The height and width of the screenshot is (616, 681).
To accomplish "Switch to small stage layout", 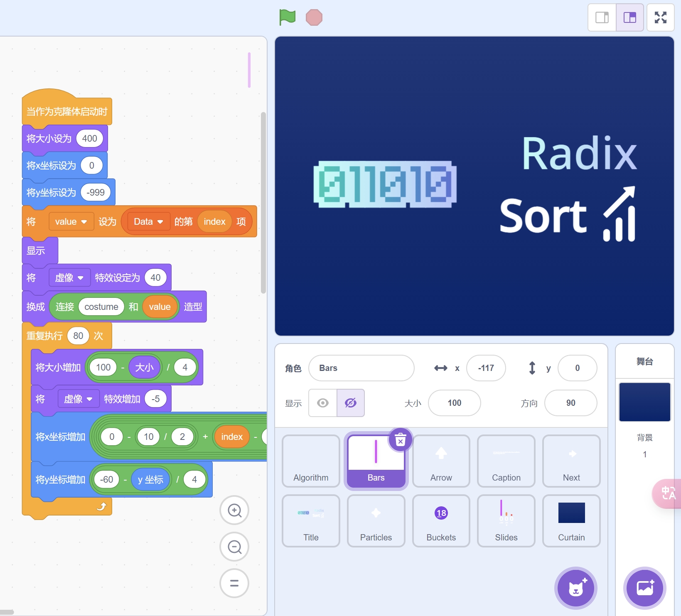I will coord(602,17).
